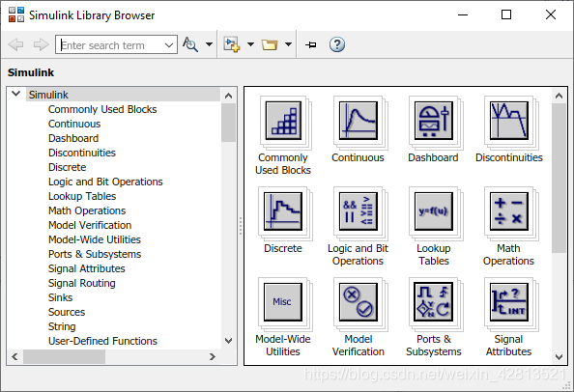This screenshot has width=574, height=392.
Task: Select Model Verification in the tree
Action: [90, 225]
